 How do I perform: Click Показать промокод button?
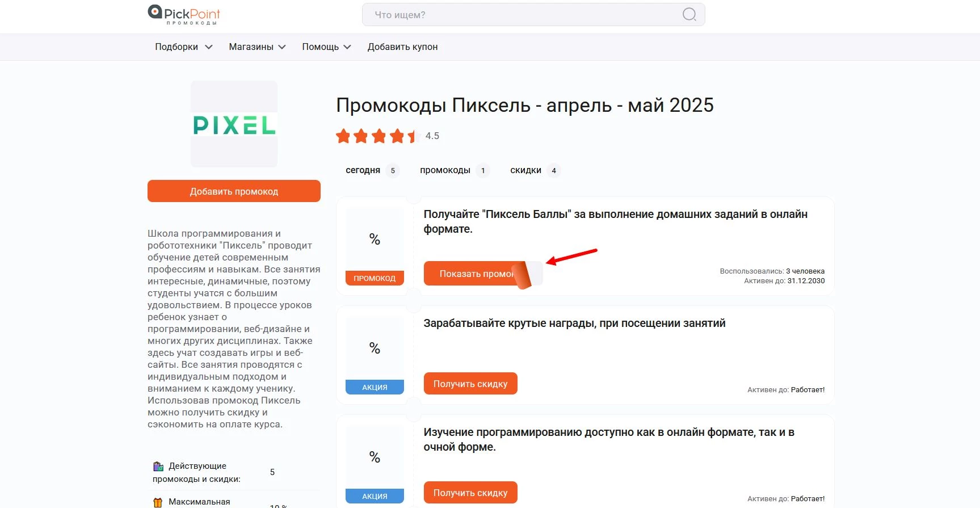click(x=483, y=274)
